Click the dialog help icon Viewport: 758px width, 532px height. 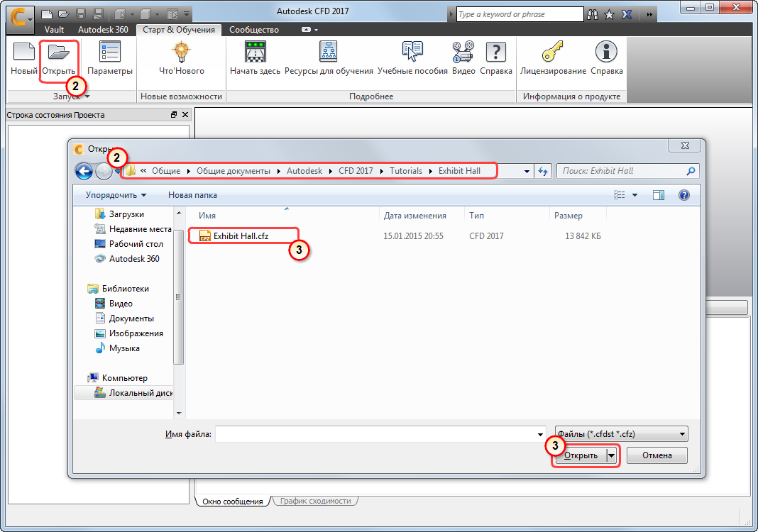coord(684,195)
